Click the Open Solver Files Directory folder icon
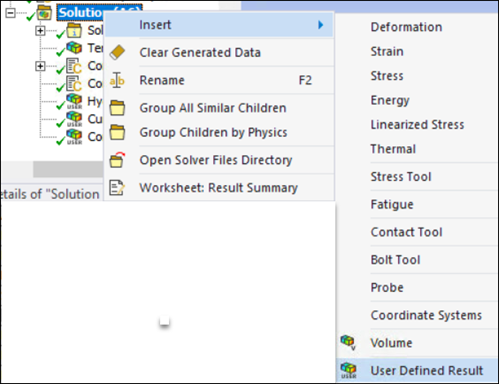 pyautogui.click(x=117, y=160)
